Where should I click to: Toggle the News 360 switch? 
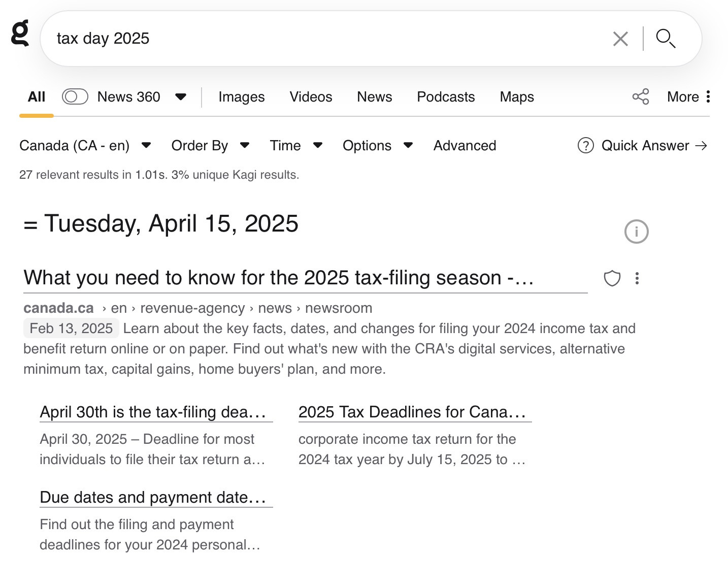75,96
